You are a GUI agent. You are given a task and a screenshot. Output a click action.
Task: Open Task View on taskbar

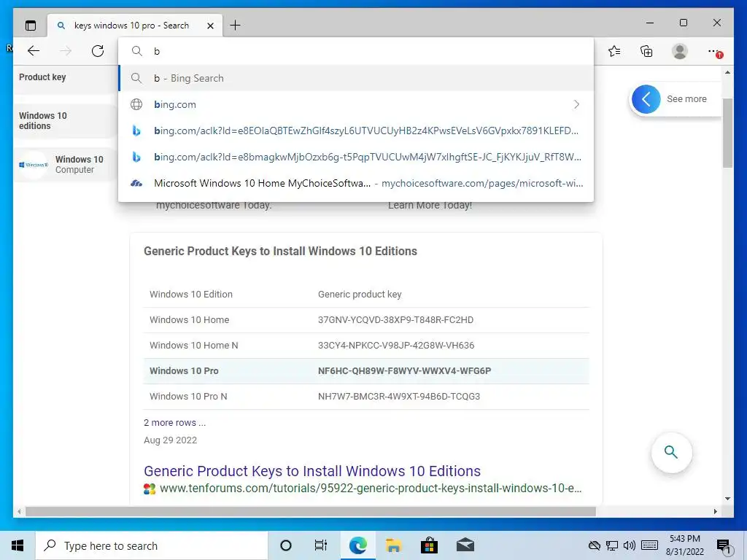click(x=321, y=545)
